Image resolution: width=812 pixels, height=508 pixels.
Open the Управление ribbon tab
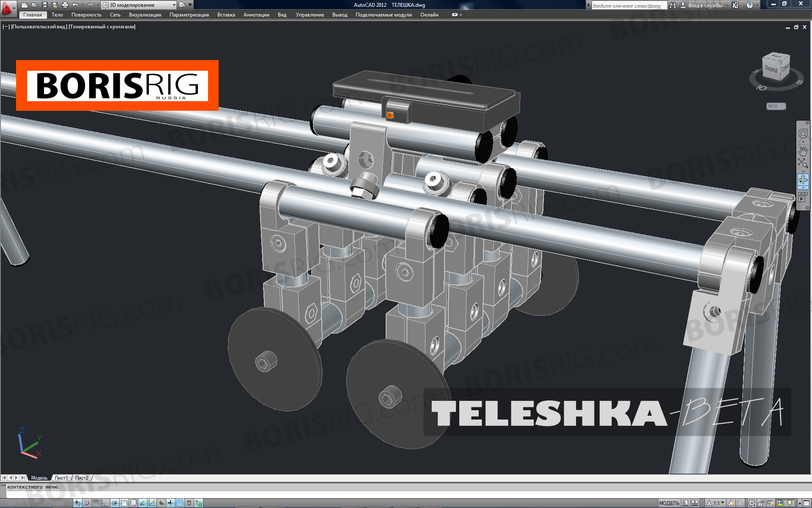point(310,15)
